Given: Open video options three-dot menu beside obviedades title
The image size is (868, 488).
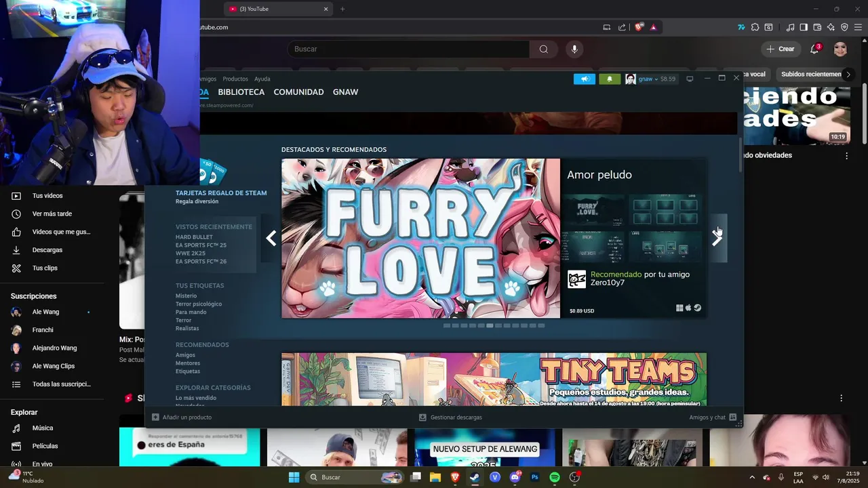Looking at the screenshot, I should (846, 156).
